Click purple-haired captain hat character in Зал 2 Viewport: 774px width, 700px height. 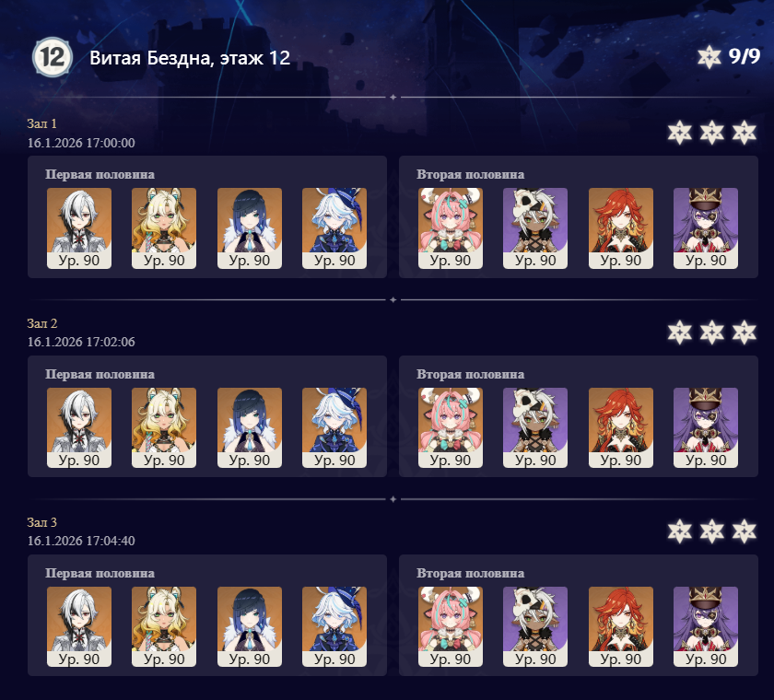coord(706,427)
